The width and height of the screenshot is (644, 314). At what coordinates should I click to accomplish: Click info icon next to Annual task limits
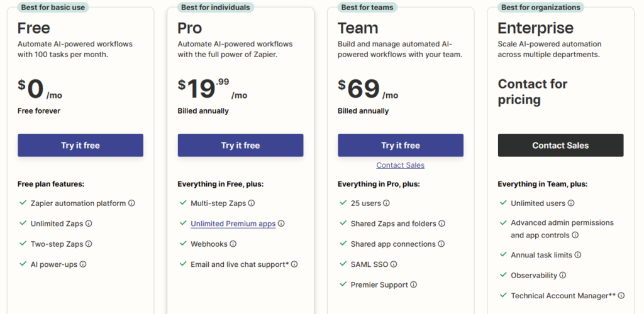click(578, 255)
